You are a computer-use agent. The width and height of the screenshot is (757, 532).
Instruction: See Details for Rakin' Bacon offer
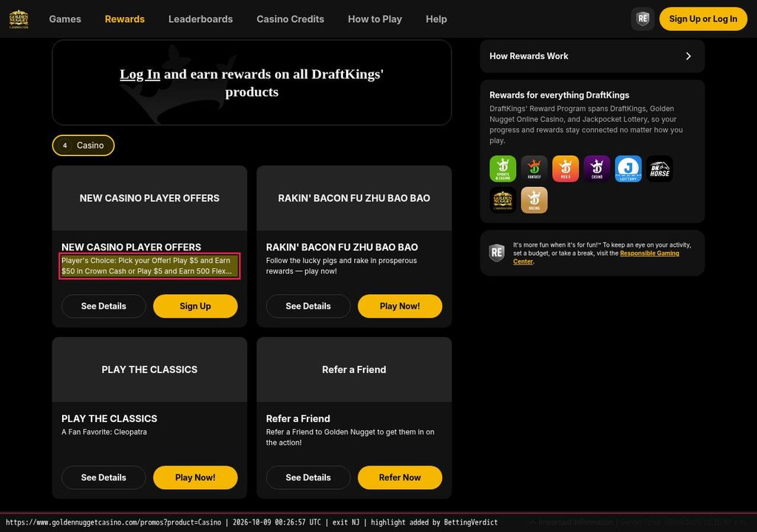tap(308, 306)
